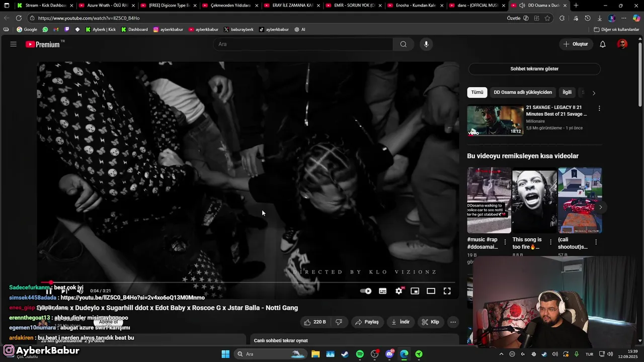This screenshot has width=644, height=362.
Task: Open the AI bookmark
Action: (300, 30)
